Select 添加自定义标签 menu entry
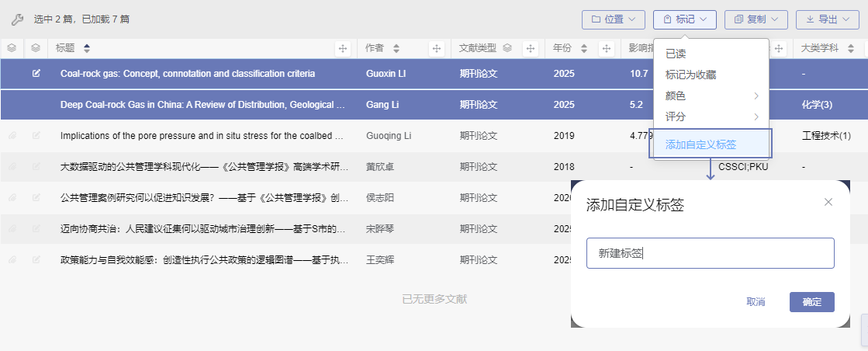 [x=711, y=144]
